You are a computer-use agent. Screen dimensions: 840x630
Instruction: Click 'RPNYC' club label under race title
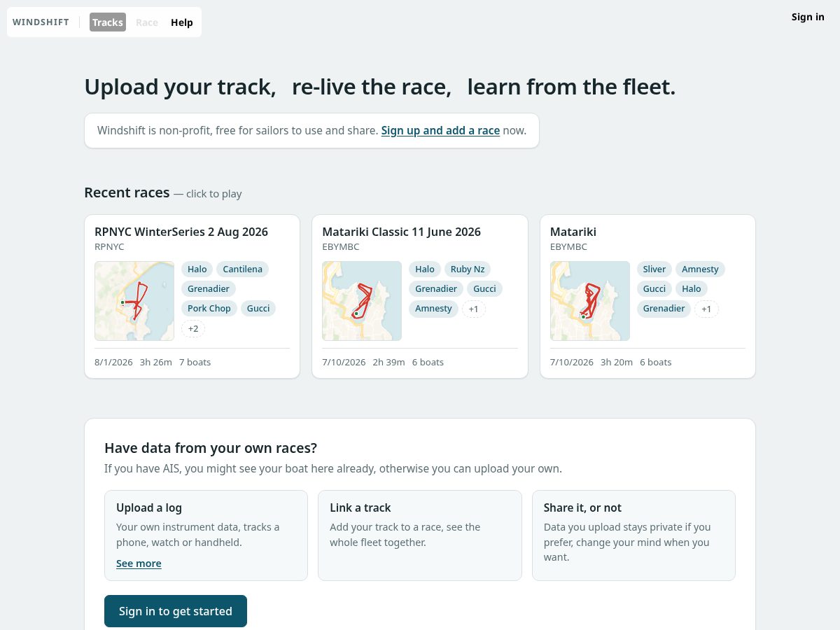click(x=109, y=247)
